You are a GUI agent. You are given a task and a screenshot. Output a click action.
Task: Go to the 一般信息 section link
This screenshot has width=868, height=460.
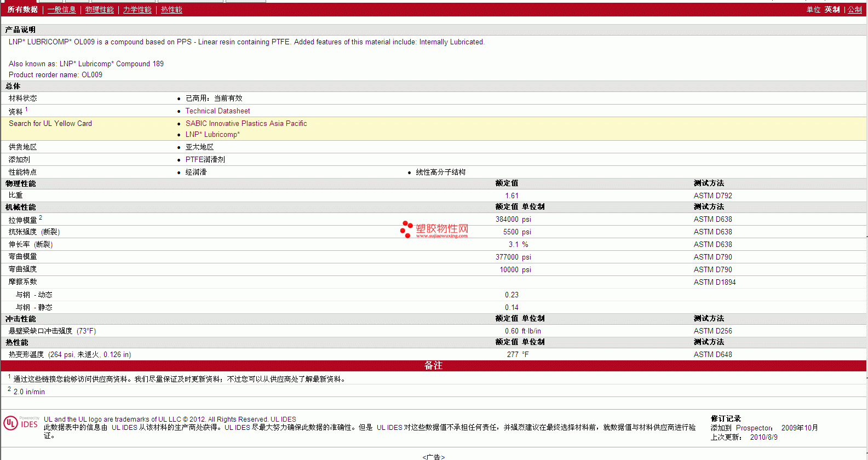click(x=62, y=10)
